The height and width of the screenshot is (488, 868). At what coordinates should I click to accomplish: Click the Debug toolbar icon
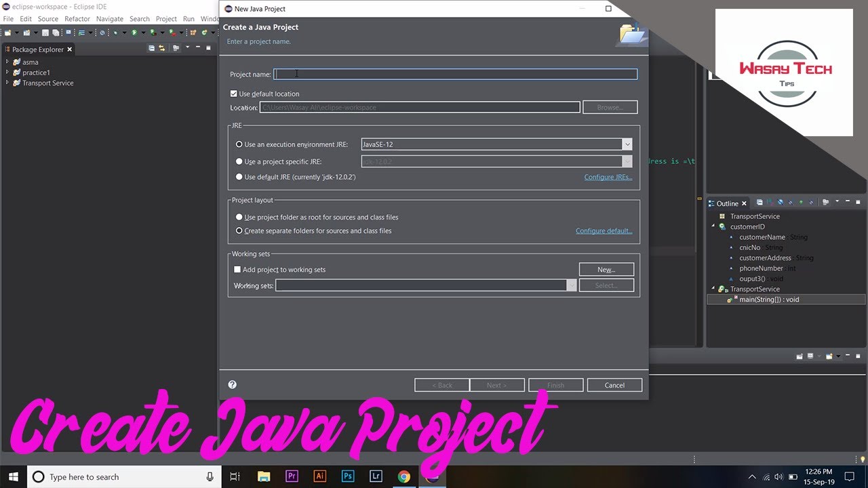coord(115,33)
